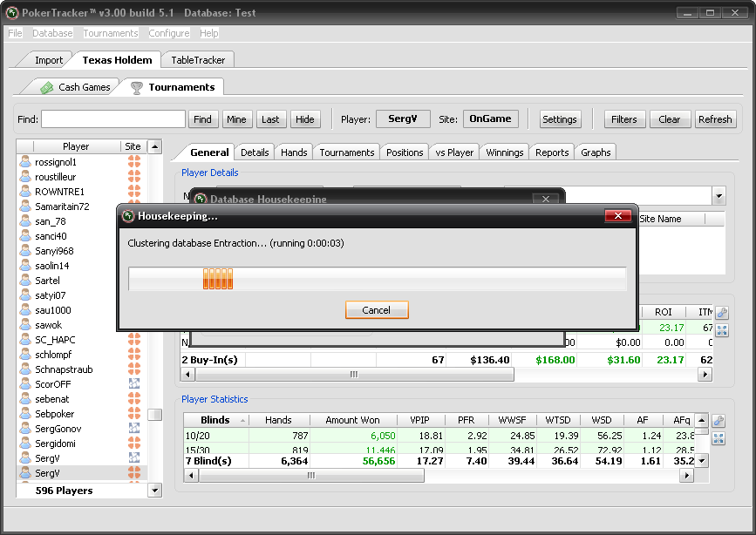The height and width of the screenshot is (535, 756).
Task: Click the wrench icon beside Player Statistics table
Action: coord(720,420)
